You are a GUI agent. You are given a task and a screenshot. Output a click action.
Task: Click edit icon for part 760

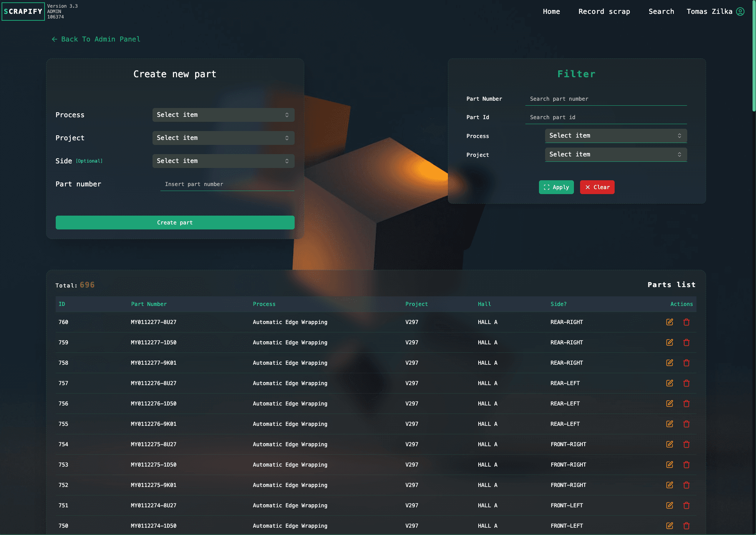[x=670, y=322]
